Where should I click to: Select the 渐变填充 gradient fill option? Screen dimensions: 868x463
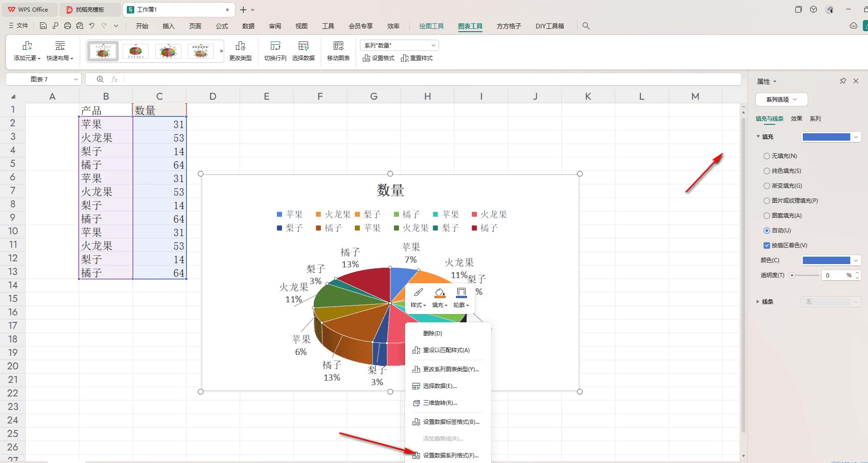766,186
